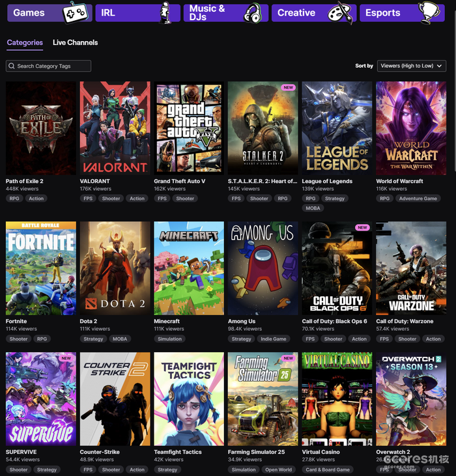Click the Grand Theft Auto V title link

pos(179,181)
